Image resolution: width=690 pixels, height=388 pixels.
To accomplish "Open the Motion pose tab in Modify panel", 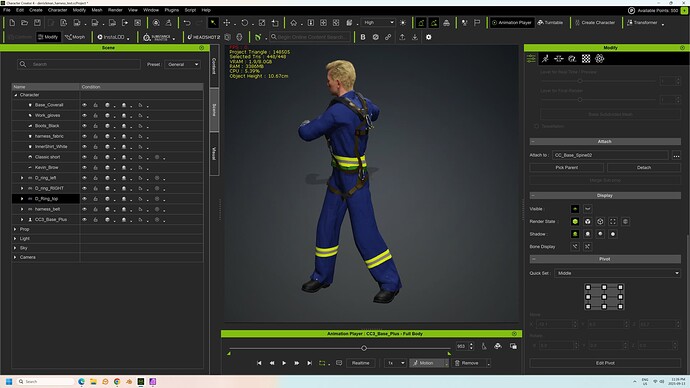I will pos(545,59).
